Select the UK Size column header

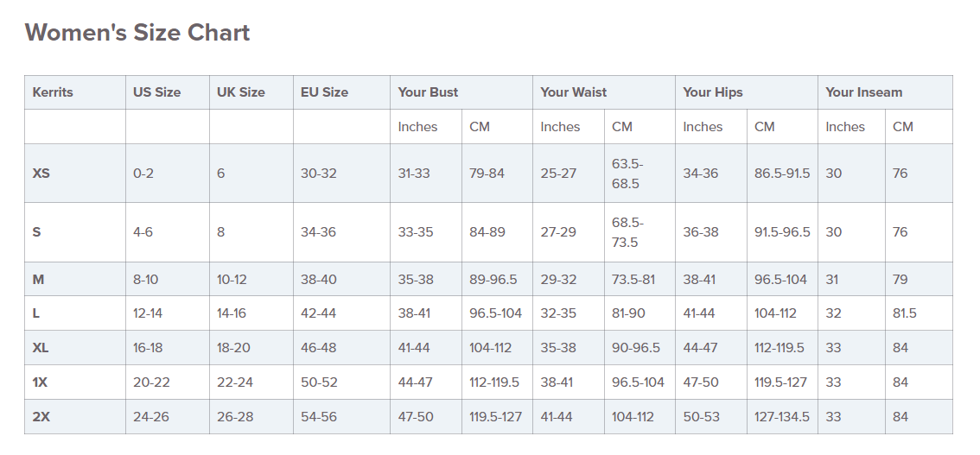(x=240, y=92)
